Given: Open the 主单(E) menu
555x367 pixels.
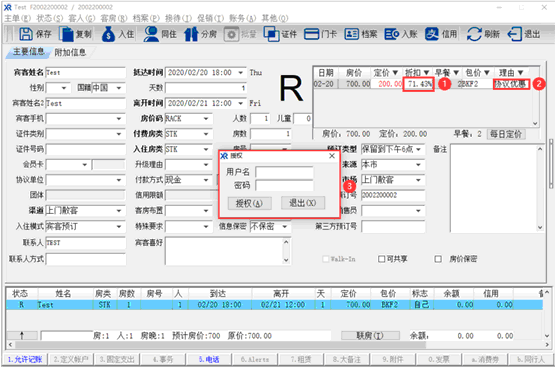Looking at the screenshot, I should point(17,18).
